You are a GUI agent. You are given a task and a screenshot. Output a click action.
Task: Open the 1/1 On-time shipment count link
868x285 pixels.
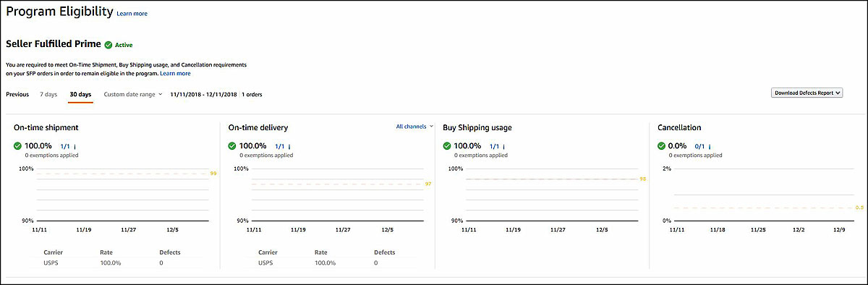[x=65, y=146]
